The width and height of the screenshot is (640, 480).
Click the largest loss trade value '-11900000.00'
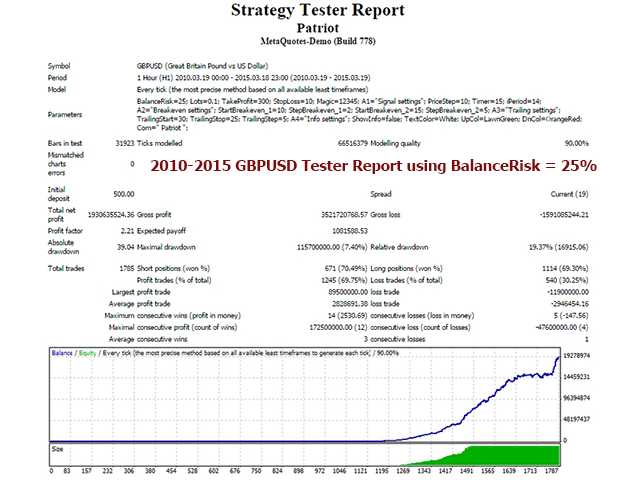click(x=568, y=292)
